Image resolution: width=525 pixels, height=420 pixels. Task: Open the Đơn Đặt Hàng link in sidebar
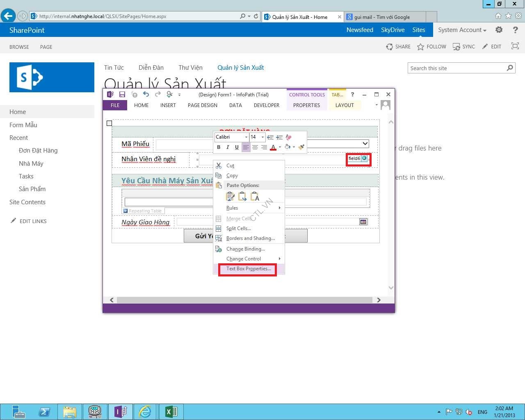(38, 151)
